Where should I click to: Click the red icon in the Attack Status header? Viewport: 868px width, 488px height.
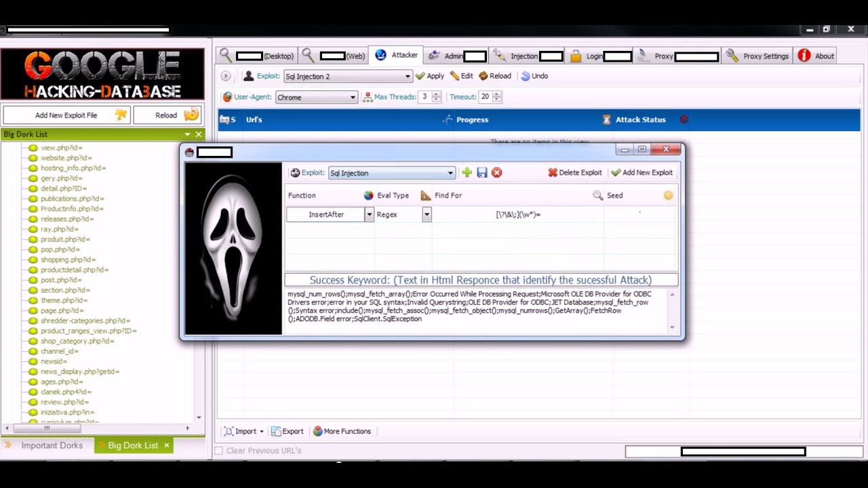pyautogui.click(x=684, y=119)
